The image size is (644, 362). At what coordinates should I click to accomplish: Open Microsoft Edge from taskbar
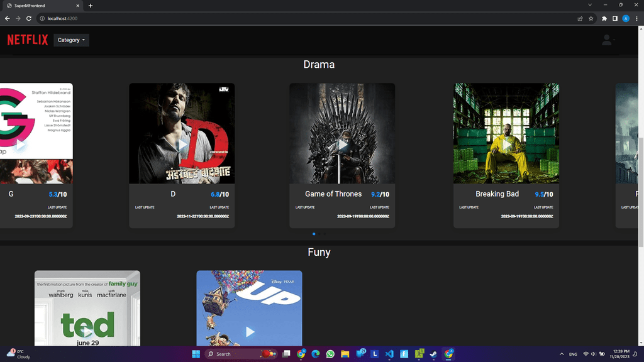316,354
